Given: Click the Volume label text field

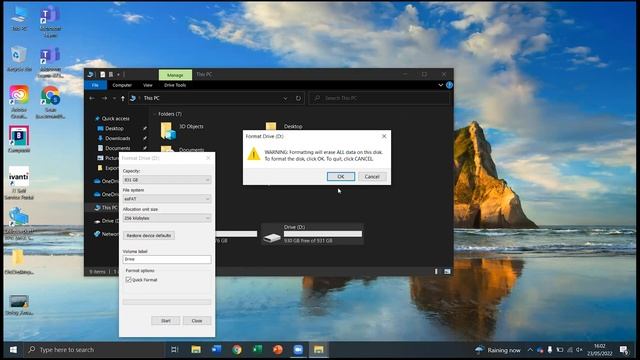Looking at the screenshot, I should pos(167,259).
